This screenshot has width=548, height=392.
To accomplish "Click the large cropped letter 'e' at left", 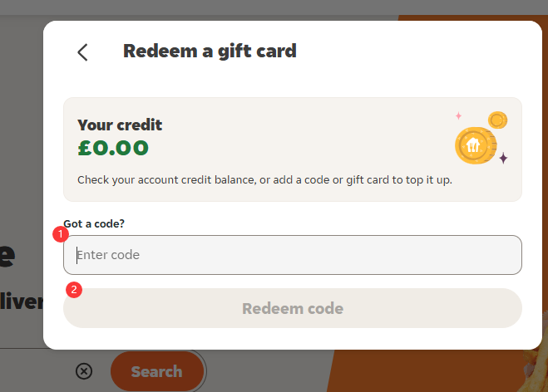I will (8, 255).
